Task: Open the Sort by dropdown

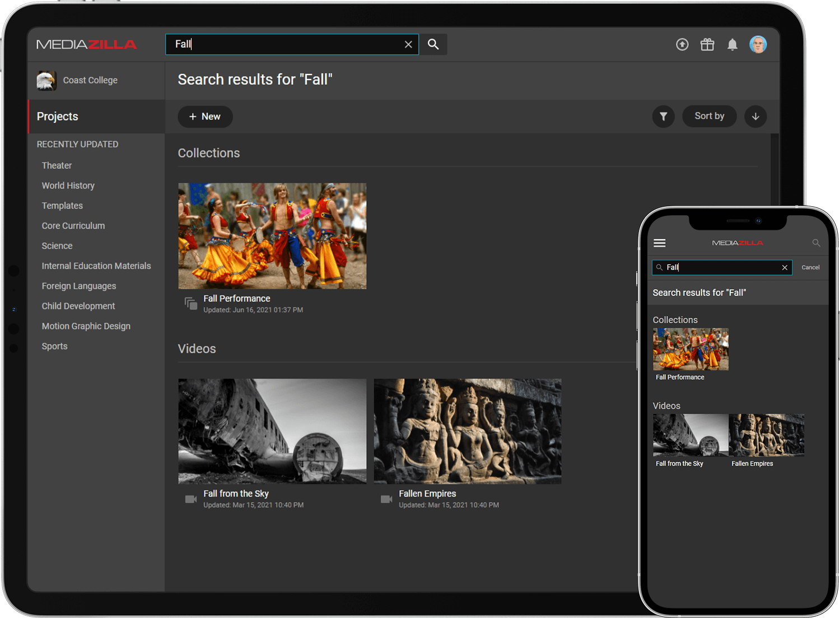Action: (709, 117)
